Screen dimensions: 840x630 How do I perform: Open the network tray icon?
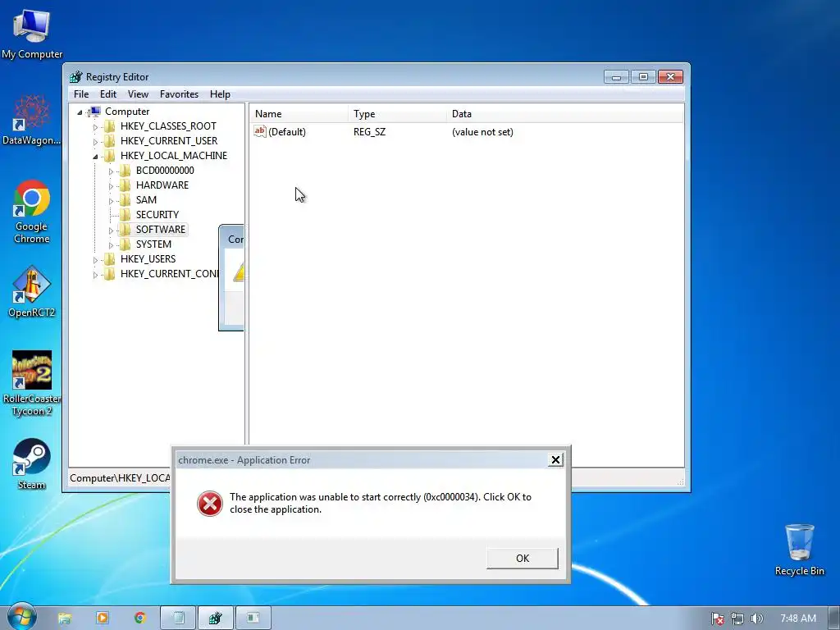point(737,619)
